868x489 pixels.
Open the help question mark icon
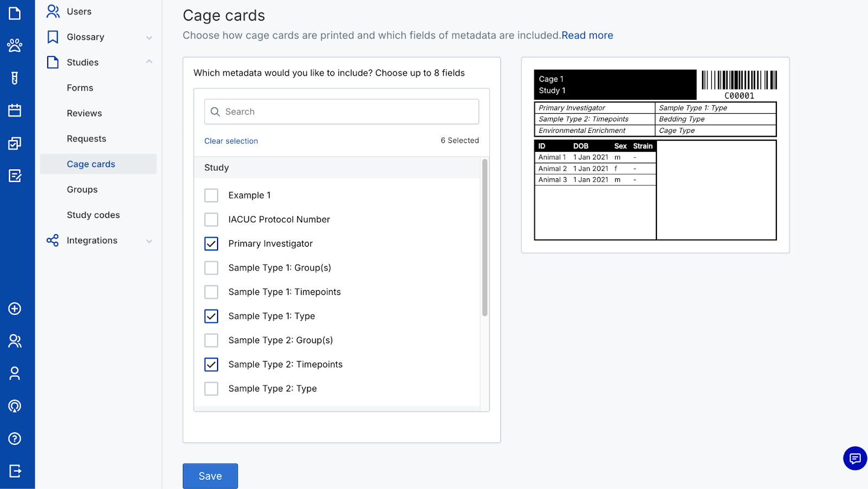pos(15,439)
